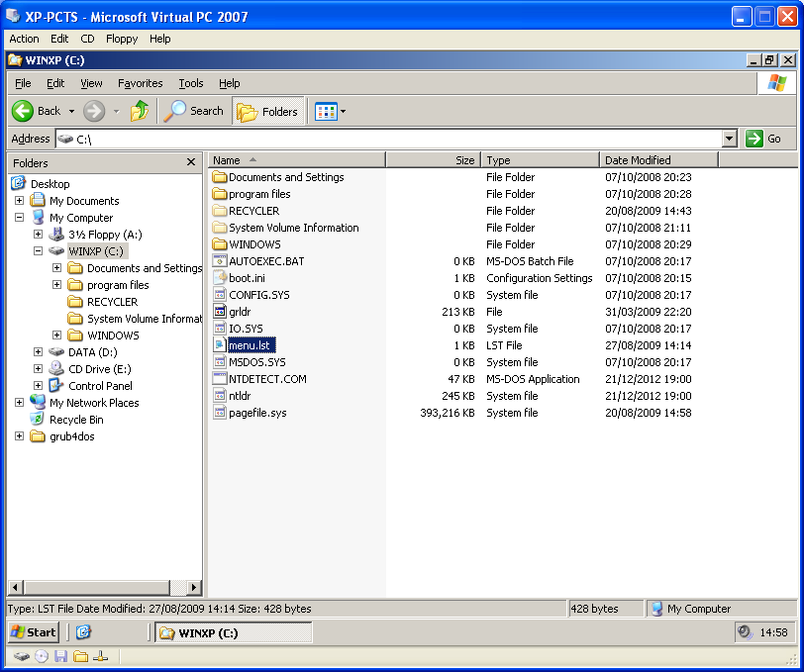
Task: Sort files by the Date Modified column
Action: (x=659, y=160)
